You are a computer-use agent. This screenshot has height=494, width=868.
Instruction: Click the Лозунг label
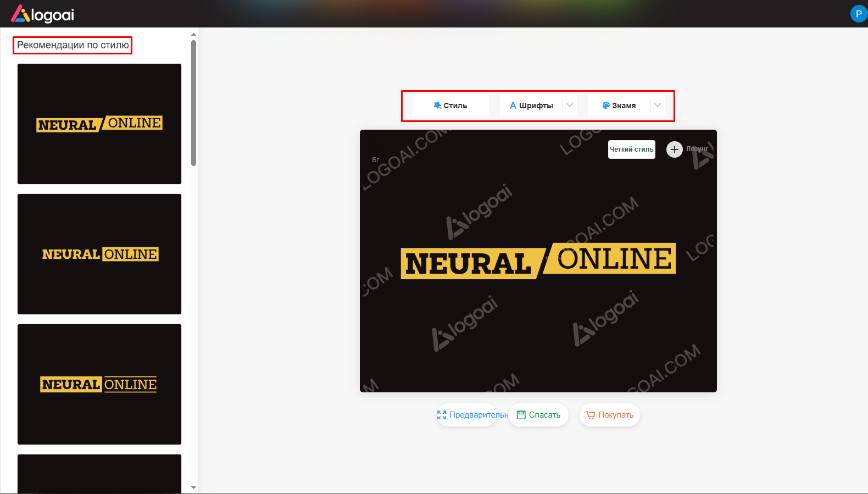pos(697,149)
